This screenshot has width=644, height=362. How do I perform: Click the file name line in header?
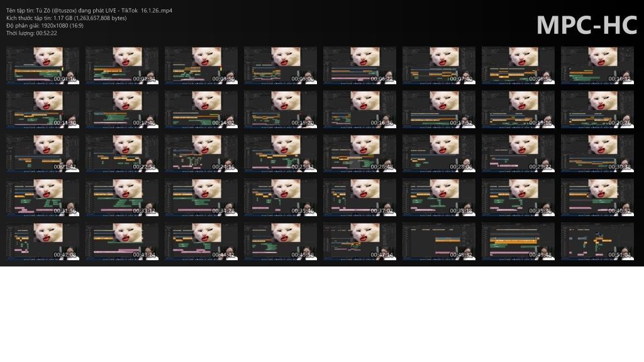pyautogui.click(x=89, y=11)
